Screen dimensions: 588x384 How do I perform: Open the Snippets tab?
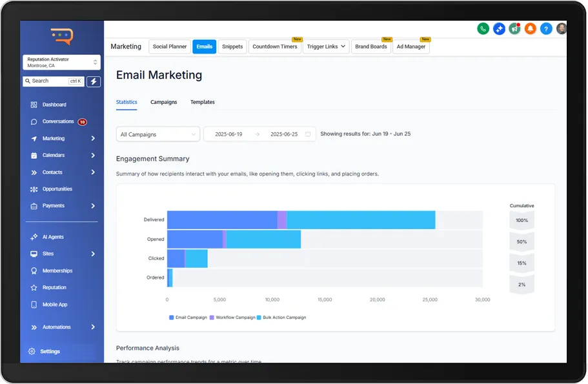(x=232, y=46)
